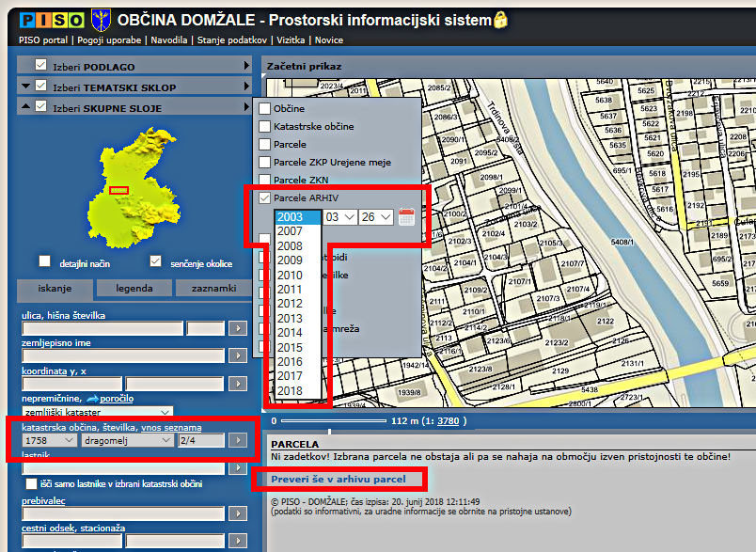Image resolution: width=756 pixels, height=552 pixels.
Task: Click the PISO logo
Action: pos(53,19)
